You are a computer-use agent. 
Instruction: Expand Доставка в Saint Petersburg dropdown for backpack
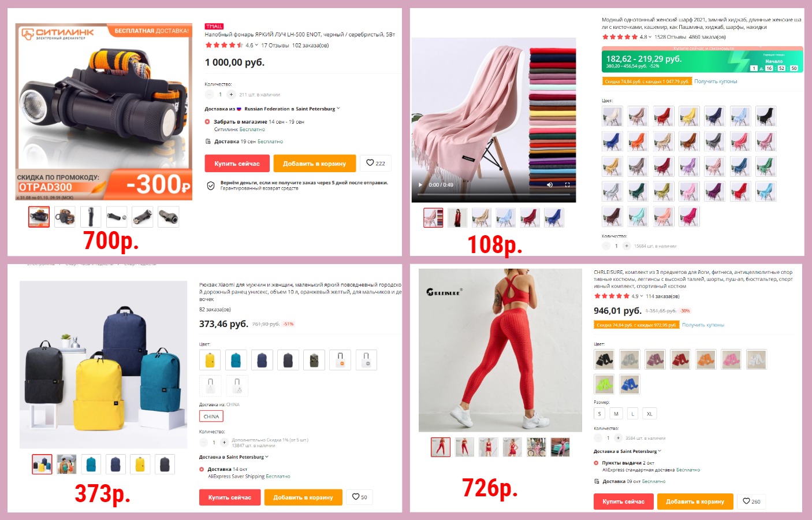(266, 457)
